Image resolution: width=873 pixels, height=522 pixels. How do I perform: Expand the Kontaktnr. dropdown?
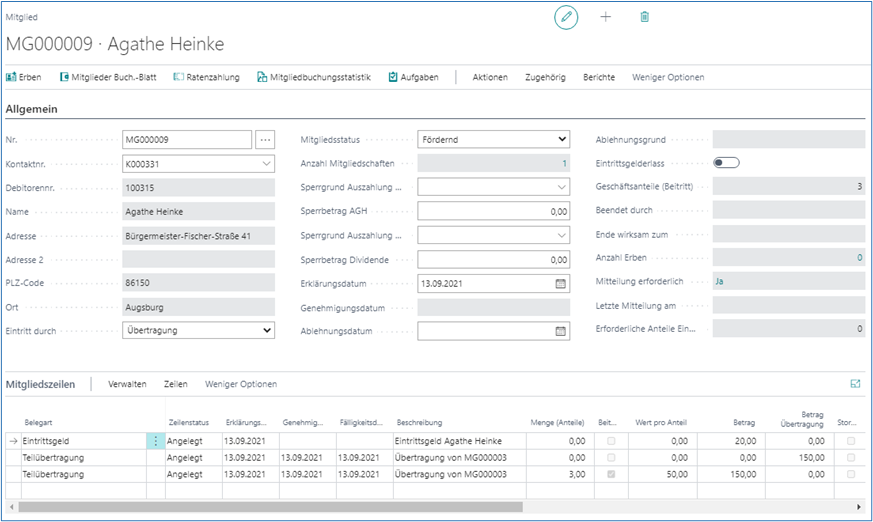click(x=266, y=163)
